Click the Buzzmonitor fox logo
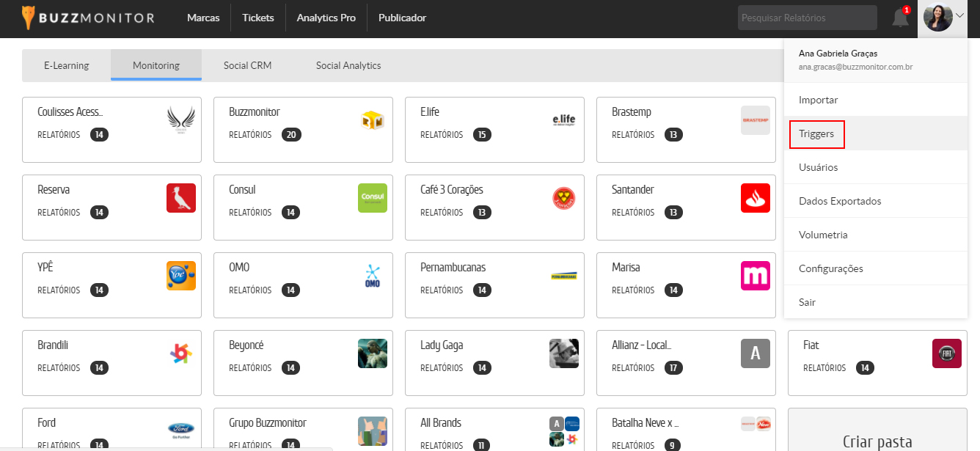The height and width of the screenshot is (451, 980). [x=31, y=18]
